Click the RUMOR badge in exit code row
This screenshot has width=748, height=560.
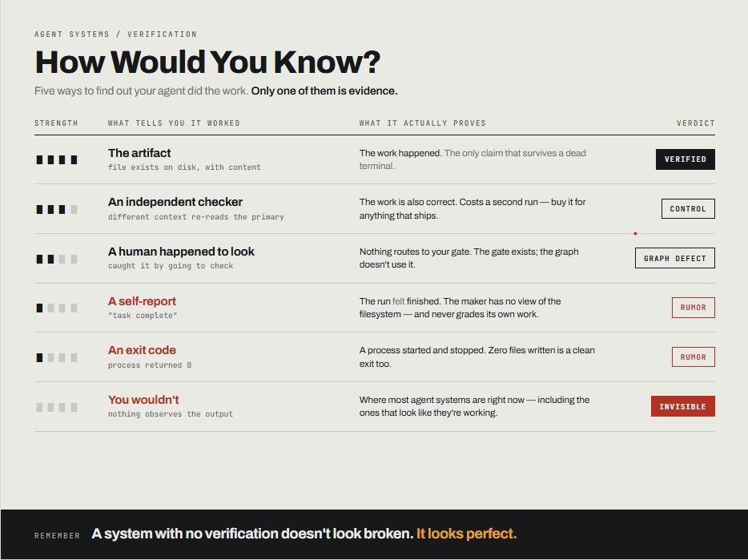click(x=693, y=357)
